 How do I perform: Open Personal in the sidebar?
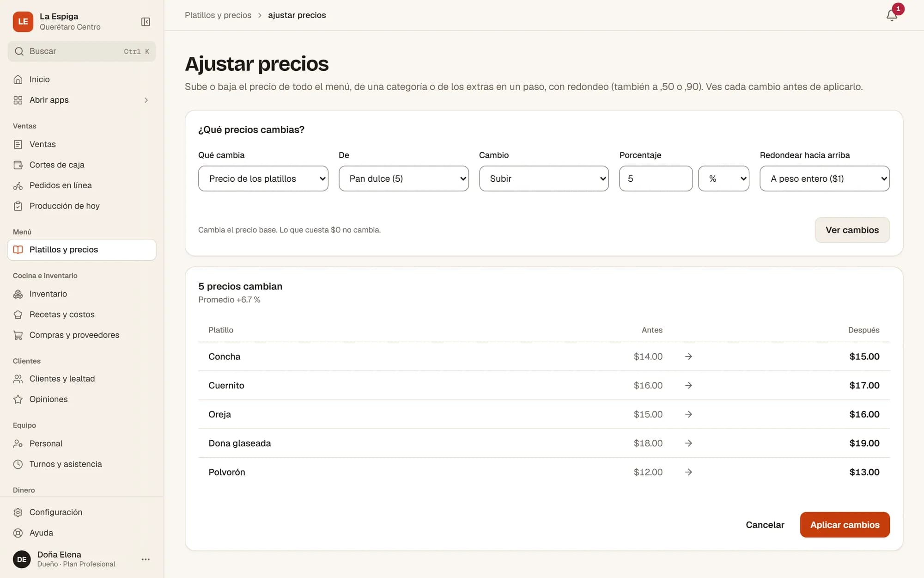point(82,443)
